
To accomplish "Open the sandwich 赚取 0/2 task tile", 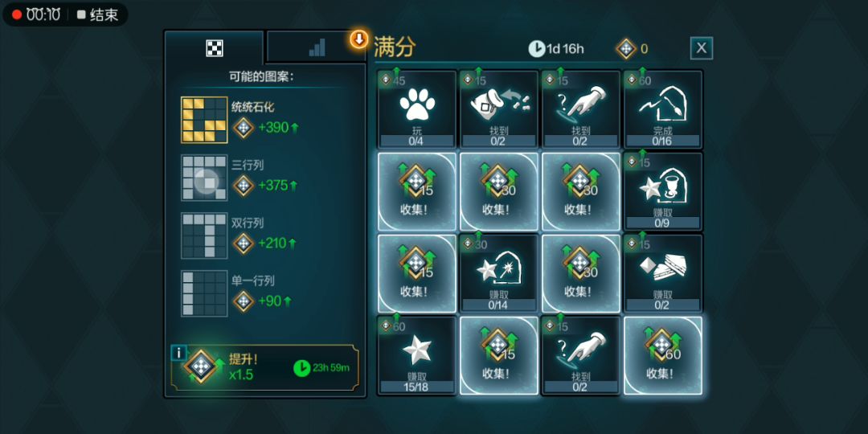I will tap(662, 273).
